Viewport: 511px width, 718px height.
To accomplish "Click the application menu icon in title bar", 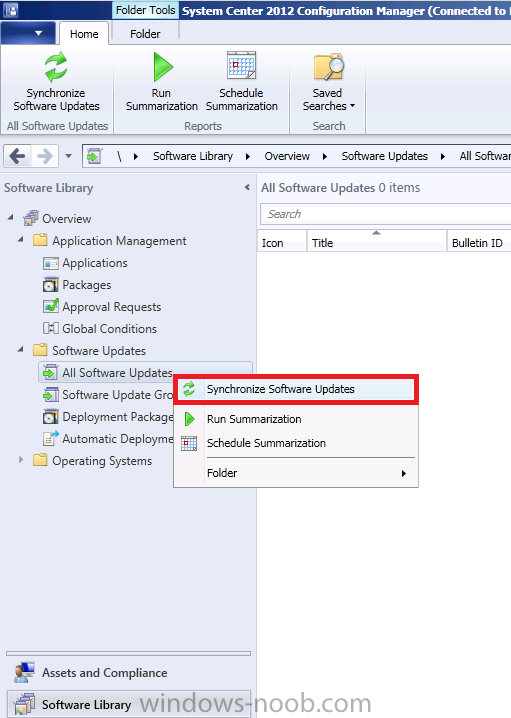I will (x=11, y=10).
